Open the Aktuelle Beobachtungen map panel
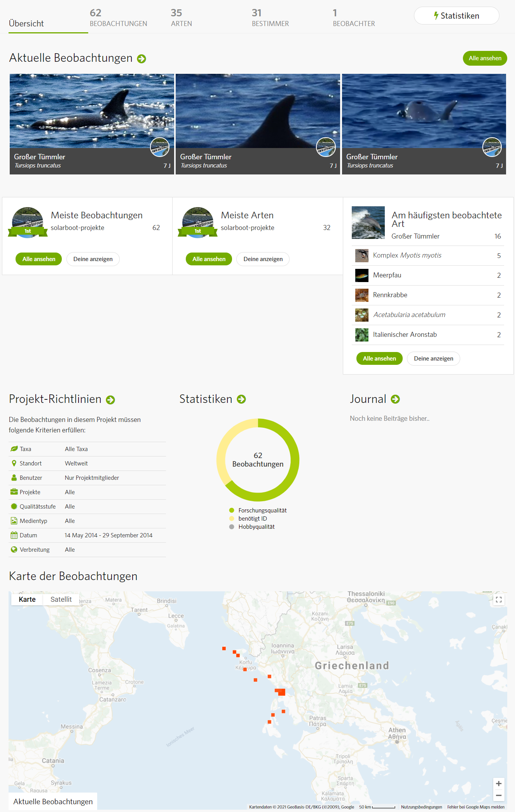515x812 pixels. [x=53, y=802]
